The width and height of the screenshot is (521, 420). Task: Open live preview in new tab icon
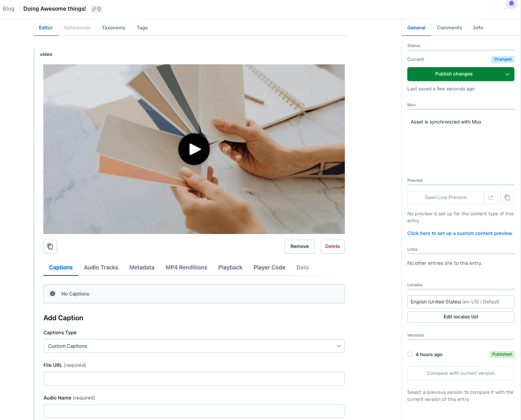click(491, 198)
